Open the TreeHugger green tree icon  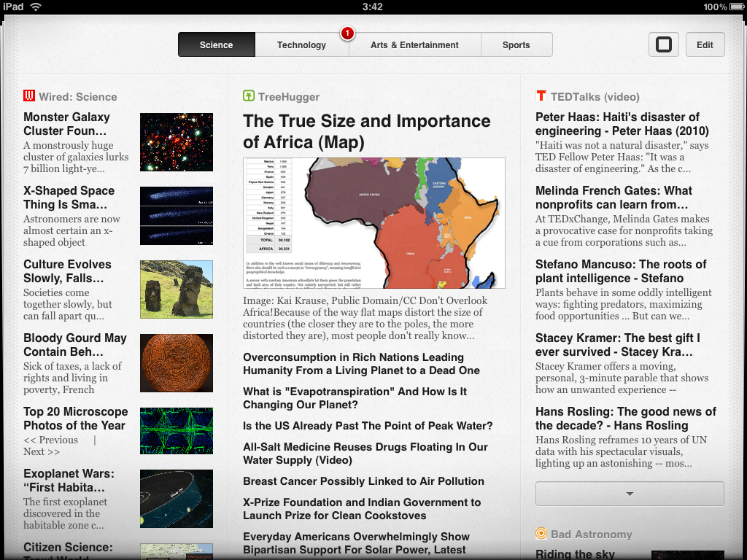pos(249,96)
